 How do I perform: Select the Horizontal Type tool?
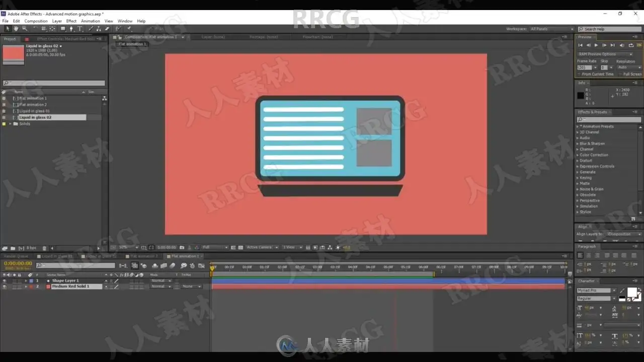tap(80, 29)
